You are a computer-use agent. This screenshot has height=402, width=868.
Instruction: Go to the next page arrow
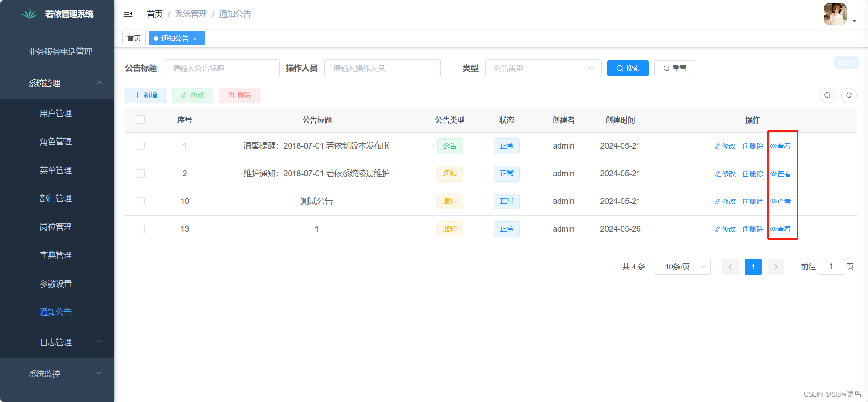[x=776, y=267]
